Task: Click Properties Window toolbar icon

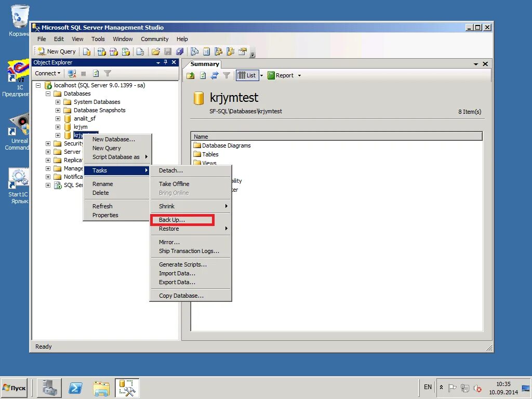Action: click(243, 51)
